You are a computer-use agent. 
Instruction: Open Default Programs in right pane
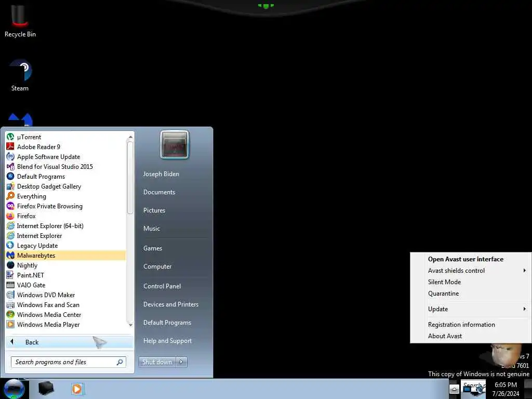167,322
